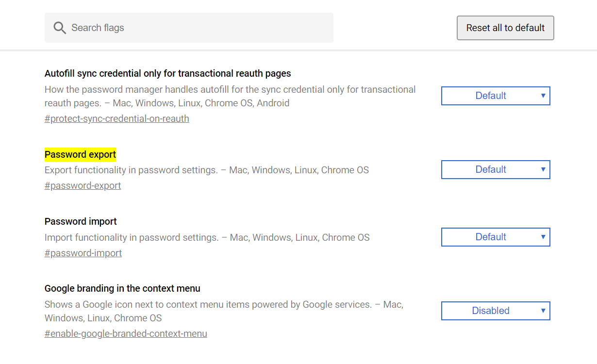597x364 pixels.
Task: Click the dropdown arrow for the Google branding flag
Action: (x=543, y=311)
